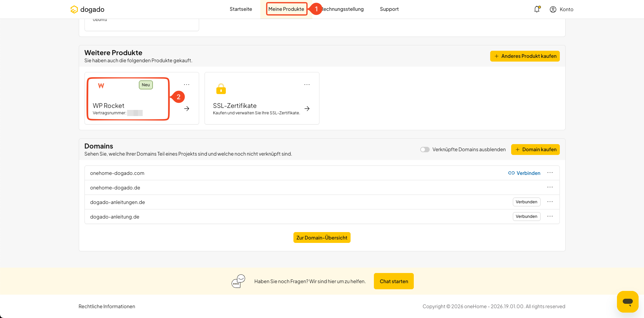Click the Domain kaufen button
This screenshot has width=644, height=318.
pyautogui.click(x=535, y=150)
